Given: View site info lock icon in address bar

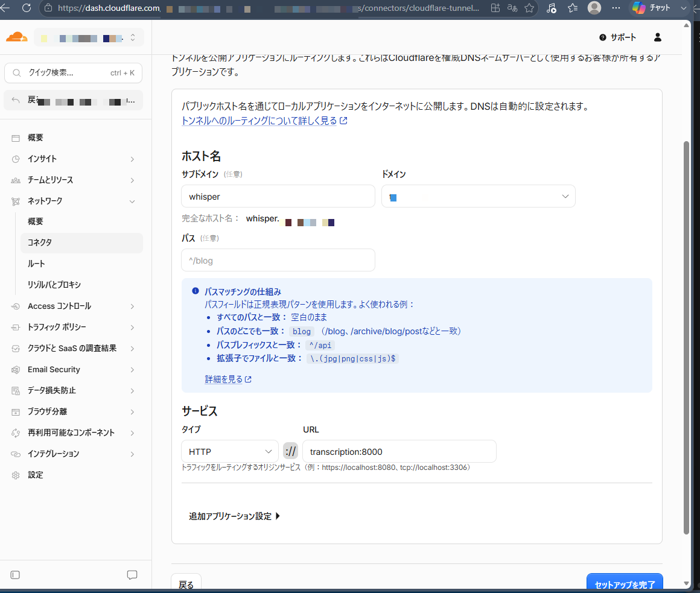Looking at the screenshot, I should click(48, 8).
